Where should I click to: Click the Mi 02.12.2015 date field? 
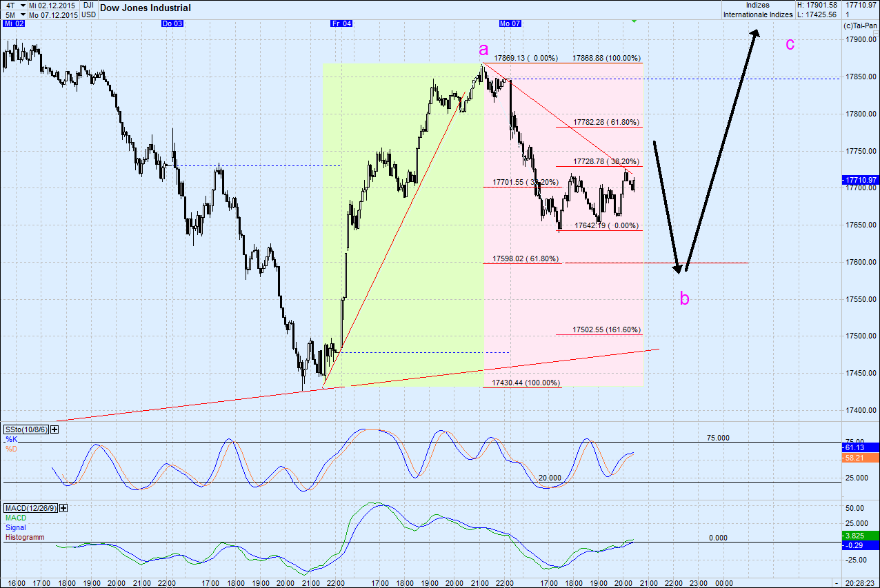click(52, 5)
